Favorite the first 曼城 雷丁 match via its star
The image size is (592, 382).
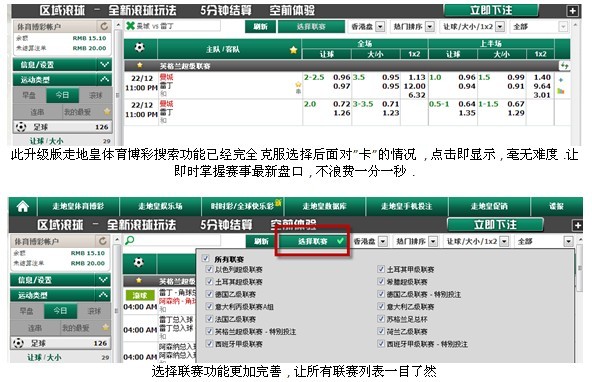click(x=298, y=85)
